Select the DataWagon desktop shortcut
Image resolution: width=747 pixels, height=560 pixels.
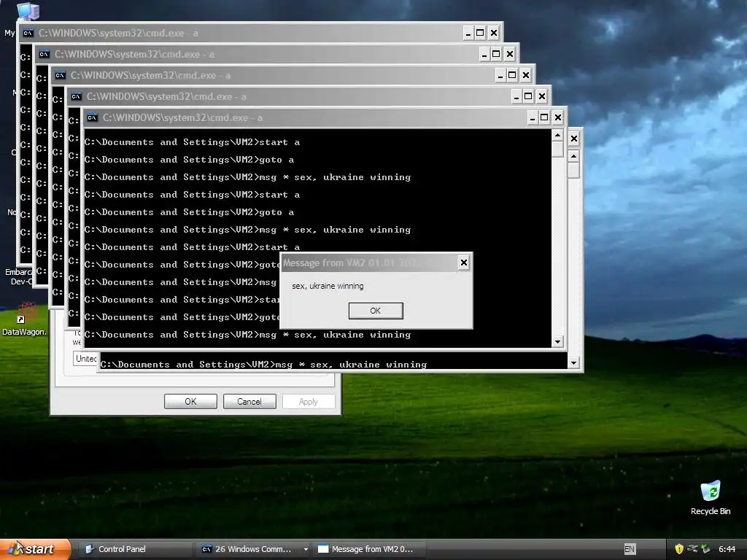[x=24, y=319]
